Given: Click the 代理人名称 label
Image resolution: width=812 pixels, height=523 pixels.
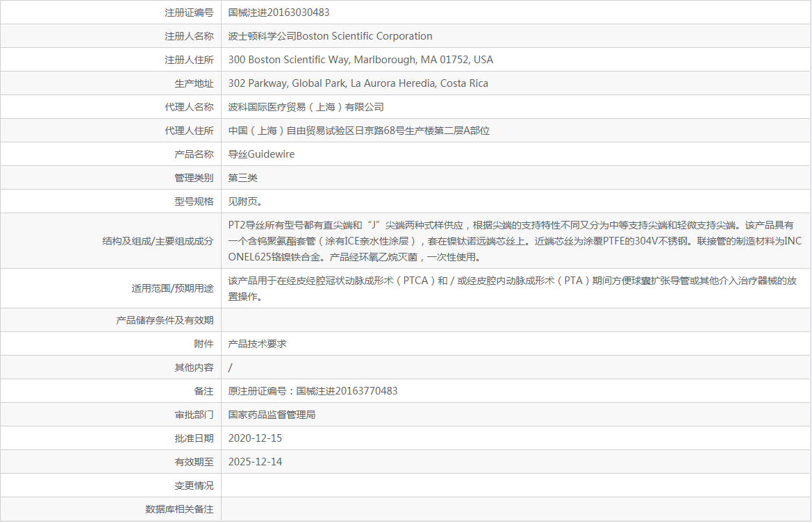Looking at the screenshot, I should [x=189, y=107].
